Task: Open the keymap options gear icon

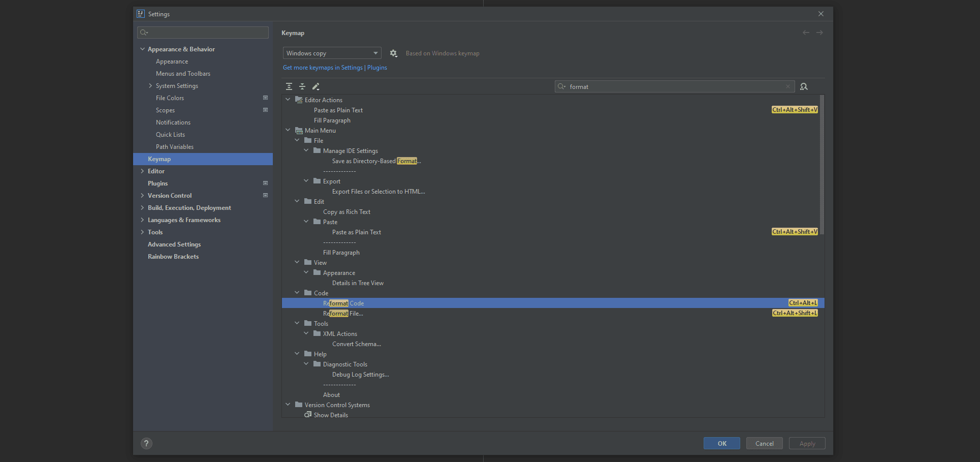Action: click(393, 53)
